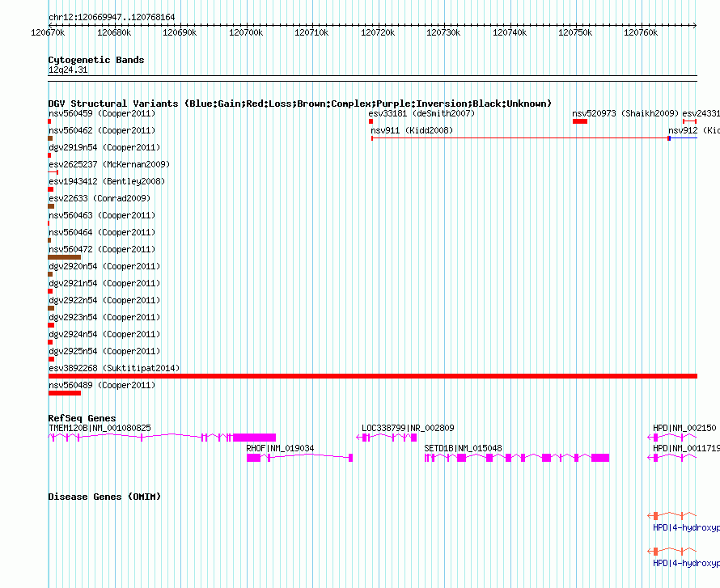Click the 120760k ruler tick label

[x=641, y=32]
